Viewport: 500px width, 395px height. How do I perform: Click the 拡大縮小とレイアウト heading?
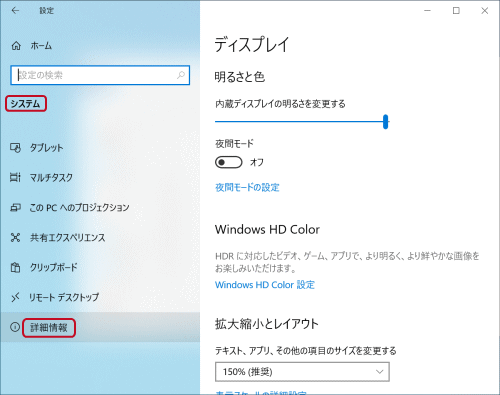tap(267, 324)
